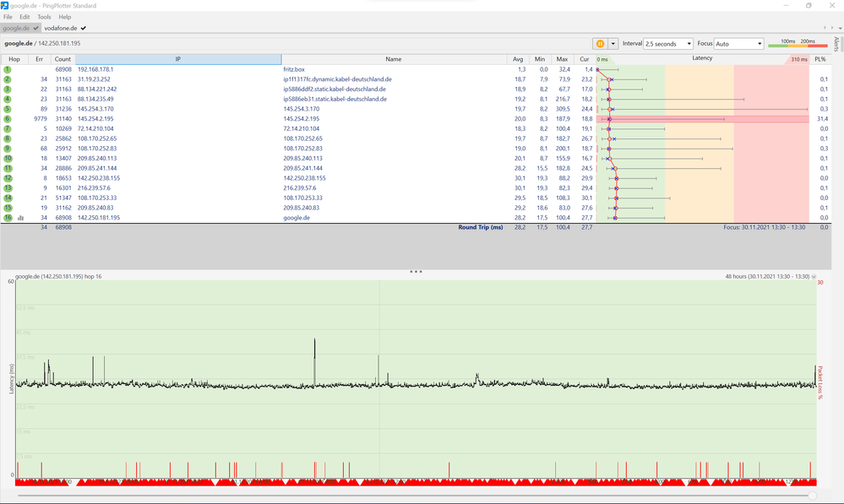Select hop 7 green circle icon
844x504 pixels.
pos(8,128)
